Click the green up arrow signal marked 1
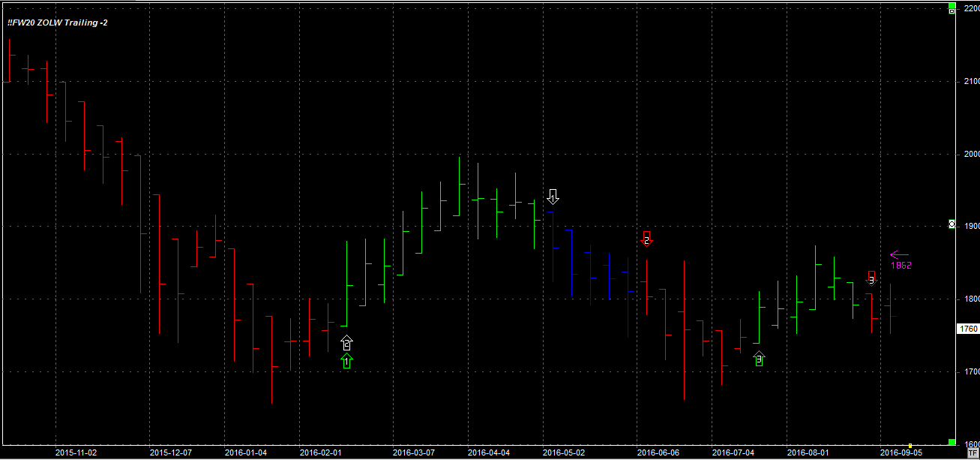Screen dimensions: 980x460 tap(346, 362)
